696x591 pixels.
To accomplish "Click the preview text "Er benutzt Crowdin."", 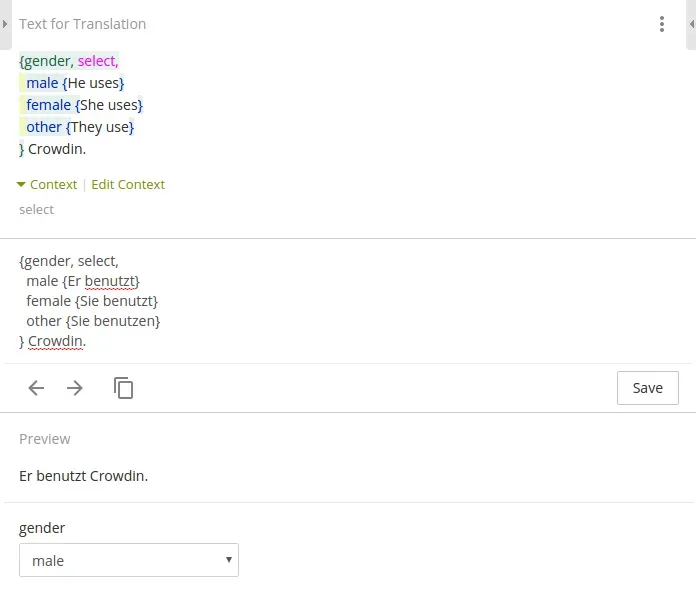I will coord(83,476).
